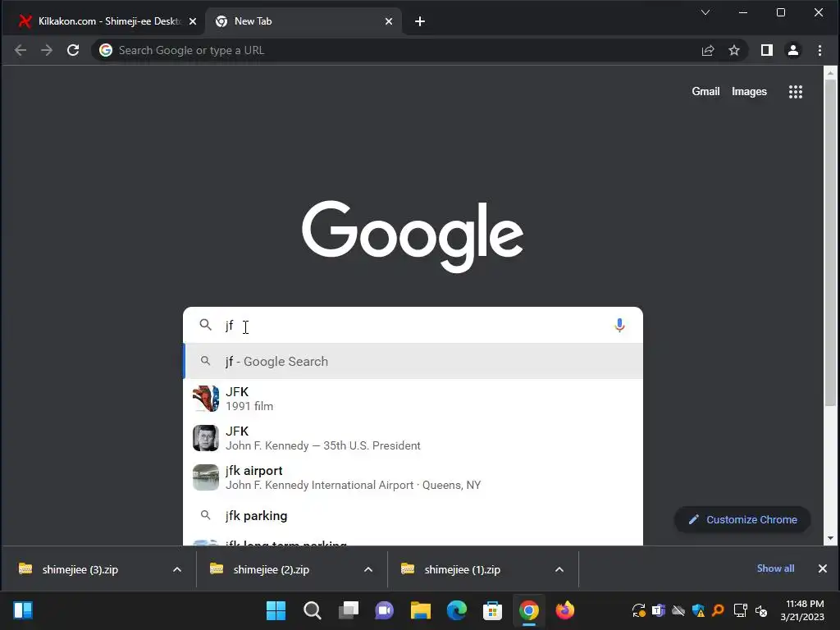This screenshot has height=630, width=840.
Task: Click the John F. Kennedy portrait thumbnail
Action: [x=206, y=438]
